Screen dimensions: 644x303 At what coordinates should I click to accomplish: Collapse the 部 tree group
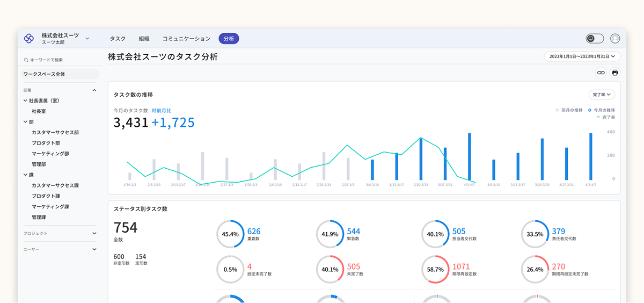click(25, 121)
